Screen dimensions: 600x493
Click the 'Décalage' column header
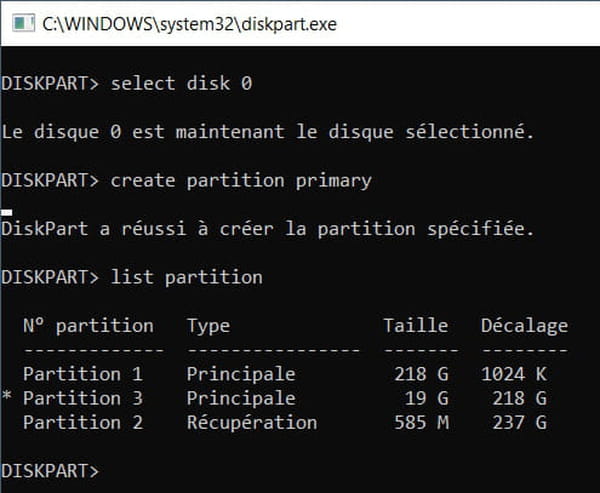[x=524, y=326]
